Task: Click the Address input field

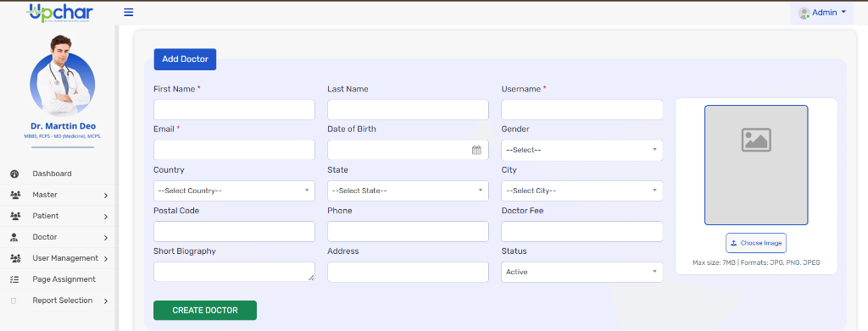Action: [x=408, y=272]
